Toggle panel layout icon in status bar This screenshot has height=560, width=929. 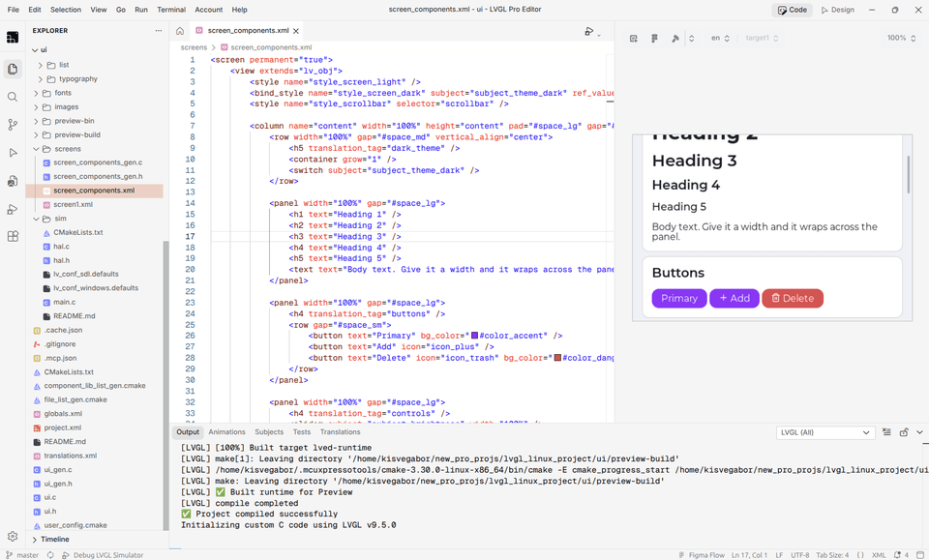920,555
